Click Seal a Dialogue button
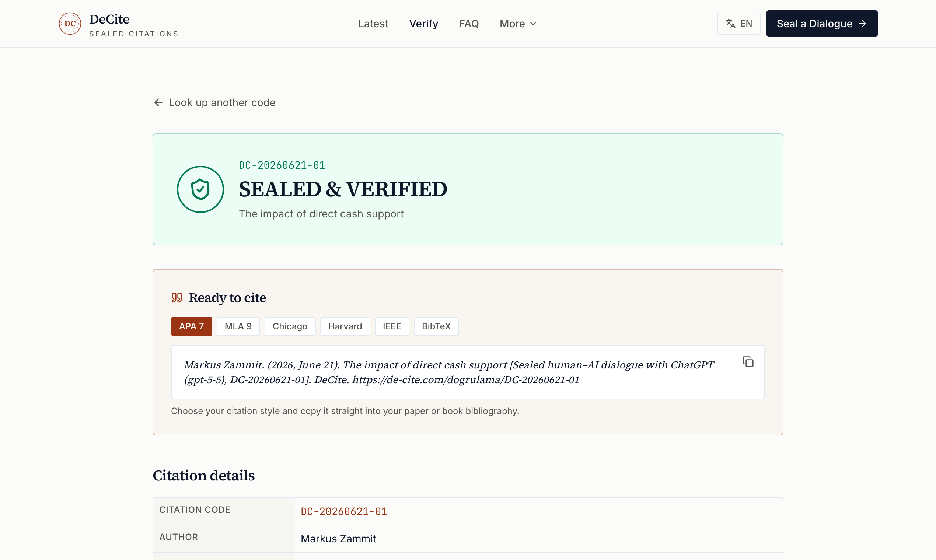Screen dimensions: 936x560 click(822, 24)
